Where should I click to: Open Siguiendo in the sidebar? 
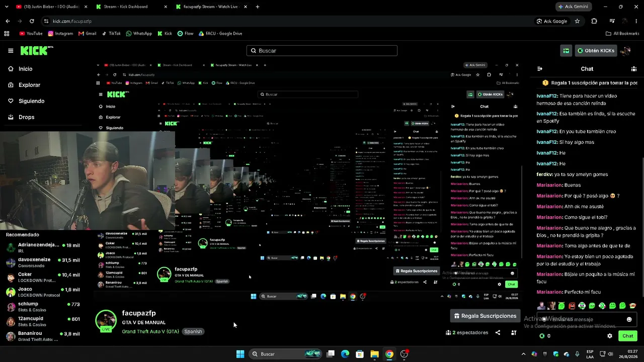[x=31, y=101]
